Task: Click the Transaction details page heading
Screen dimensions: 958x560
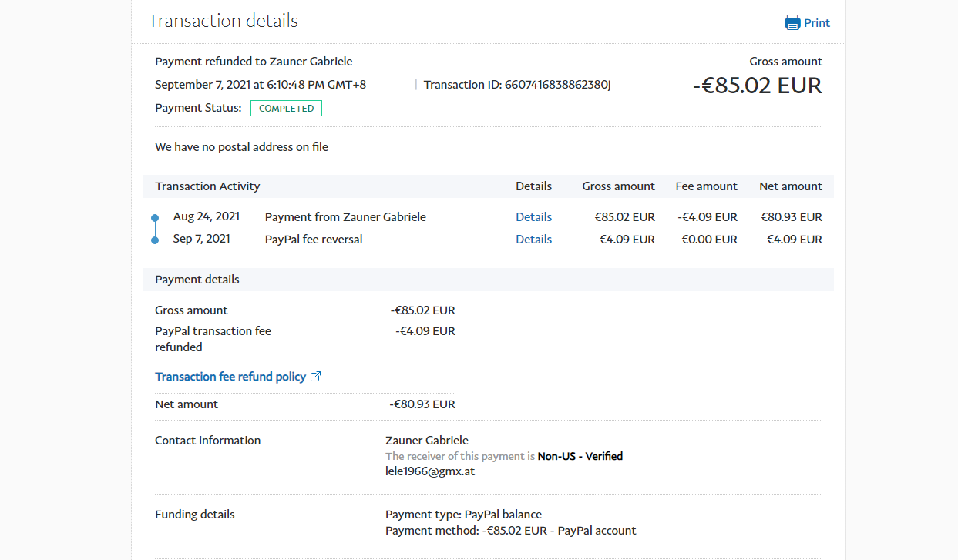Action: [223, 21]
